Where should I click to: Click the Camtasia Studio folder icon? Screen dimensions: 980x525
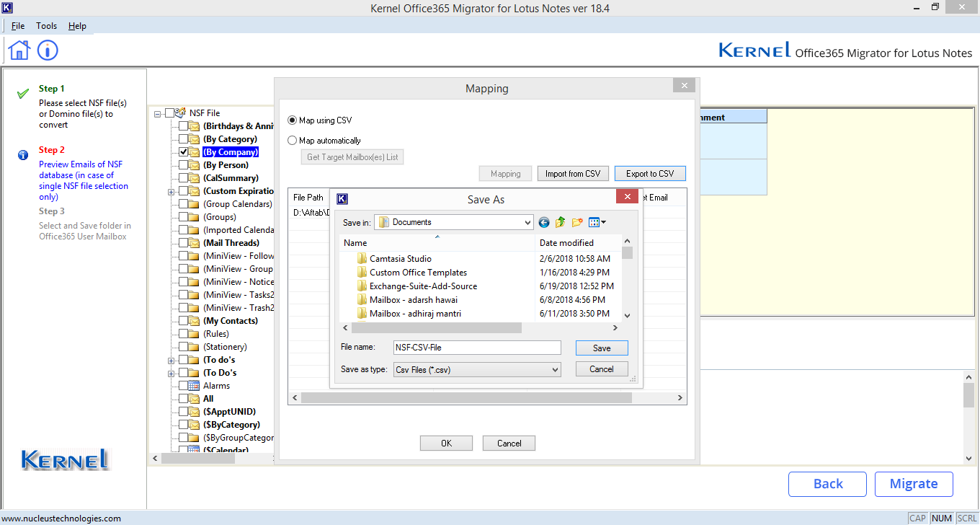click(x=362, y=259)
